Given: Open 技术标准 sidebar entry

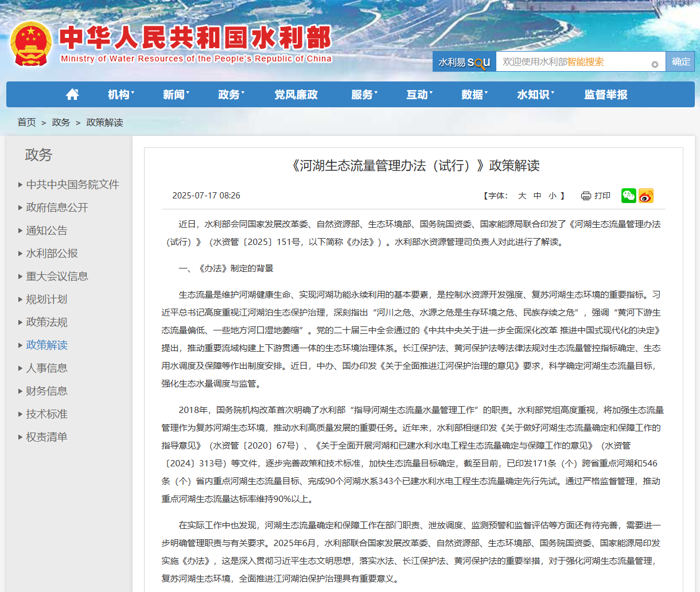Looking at the screenshot, I should (x=47, y=414).
